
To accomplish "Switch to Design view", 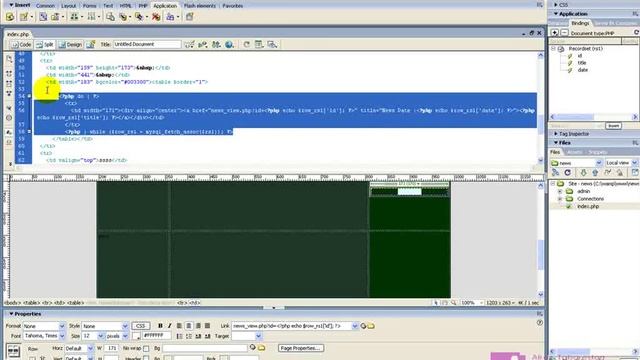I will (70, 44).
